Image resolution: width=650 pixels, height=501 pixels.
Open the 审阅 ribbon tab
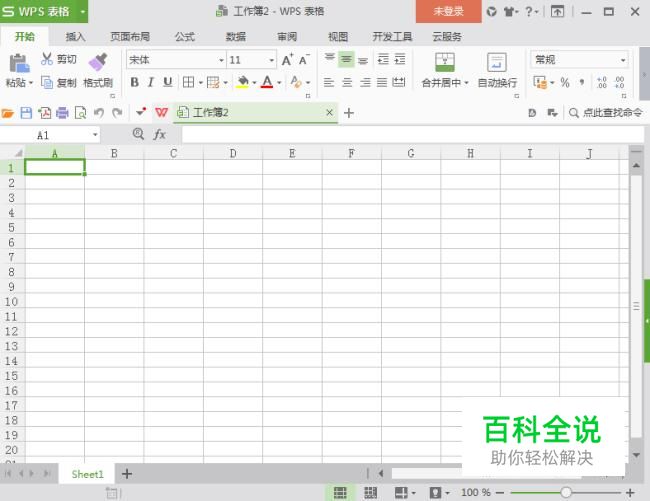287,37
